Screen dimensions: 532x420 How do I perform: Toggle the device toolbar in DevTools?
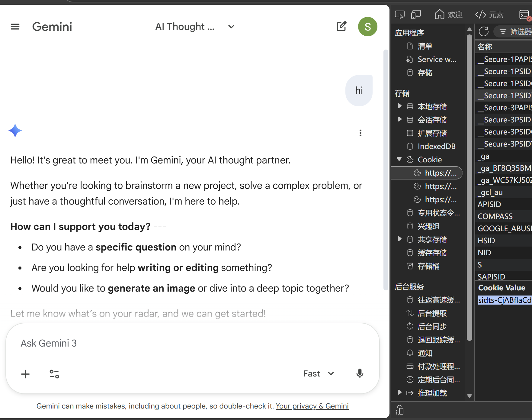point(416,14)
